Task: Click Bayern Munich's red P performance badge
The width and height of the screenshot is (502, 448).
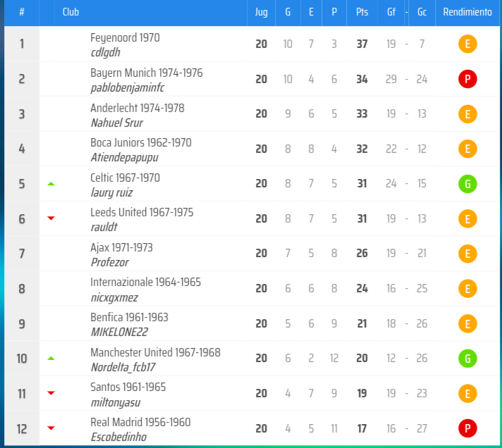Action: (467, 79)
